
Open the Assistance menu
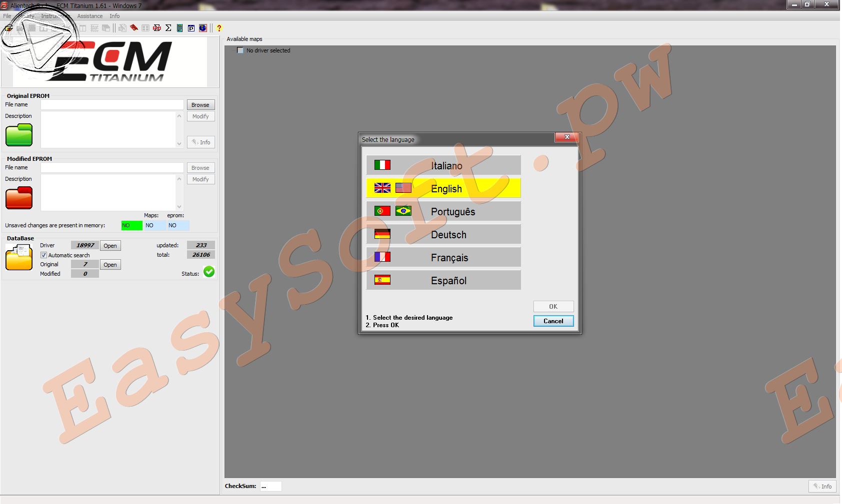pos(90,16)
